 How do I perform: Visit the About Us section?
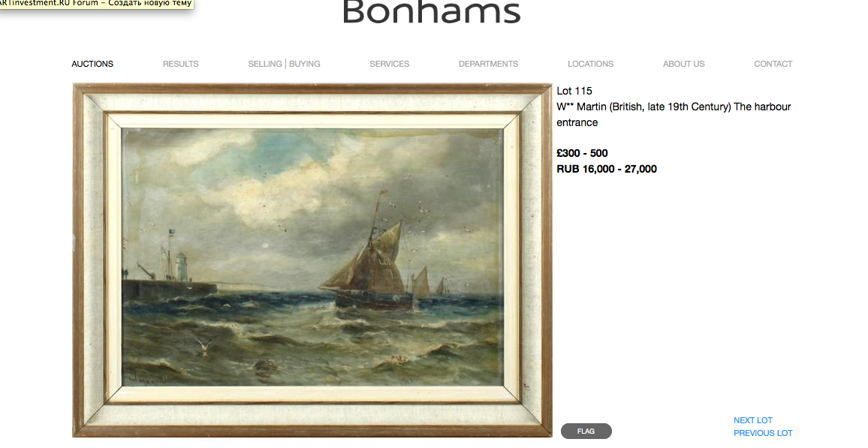683,64
